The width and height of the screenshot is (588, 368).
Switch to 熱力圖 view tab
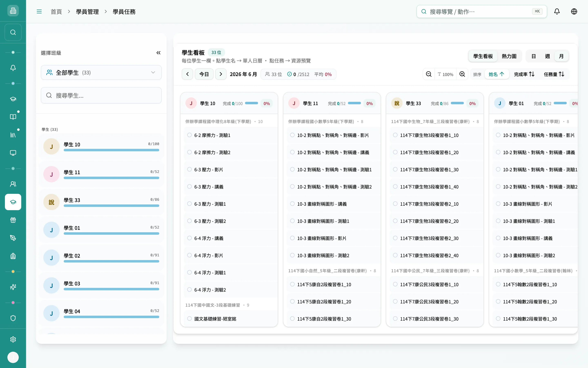click(509, 56)
